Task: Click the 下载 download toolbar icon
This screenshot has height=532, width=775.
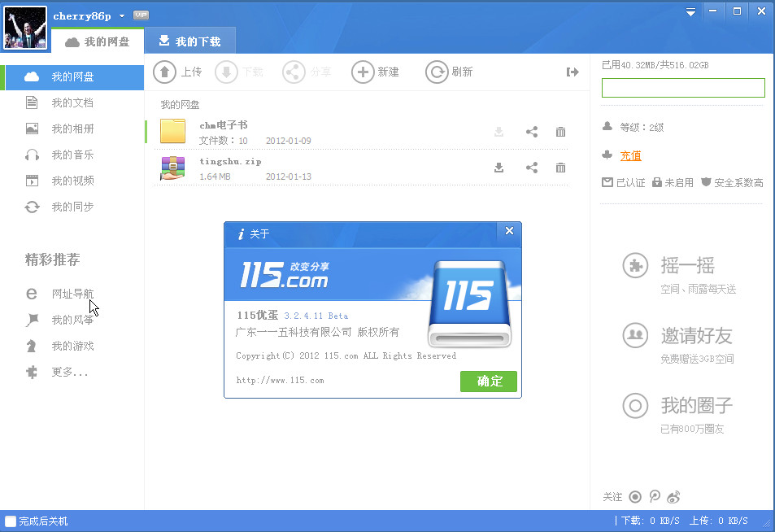Action: point(226,72)
